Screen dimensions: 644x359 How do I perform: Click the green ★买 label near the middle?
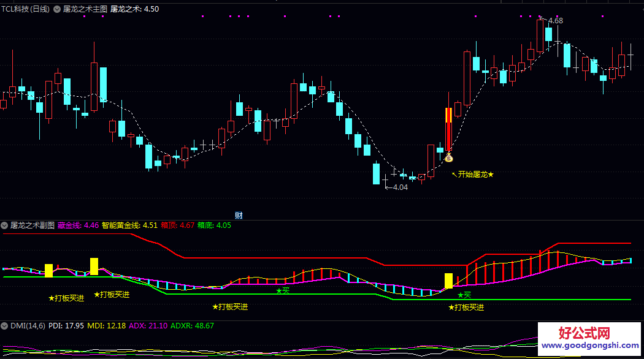coord(283,291)
